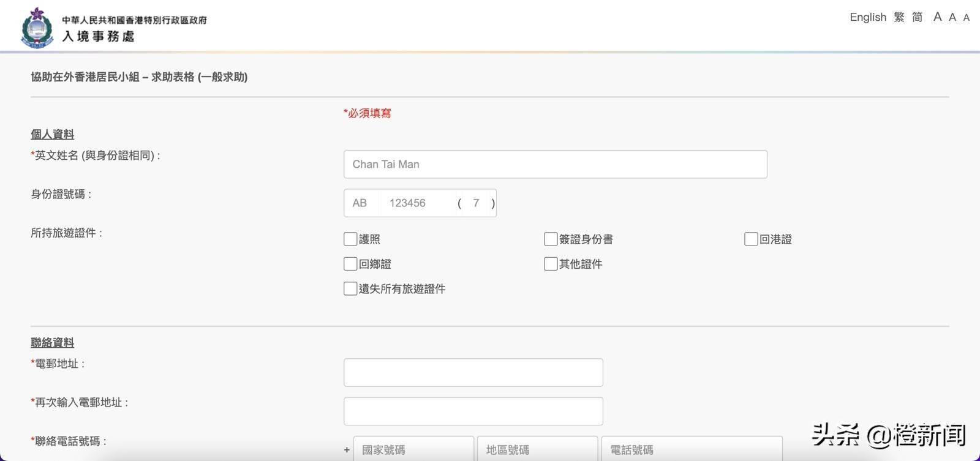Tick the 回港證 checkbox
980x461 pixels.
pyautogui.click(x=751, y=239)
